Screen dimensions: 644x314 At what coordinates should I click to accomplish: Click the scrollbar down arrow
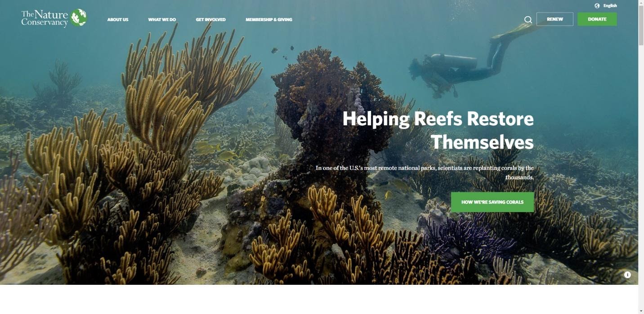point(641,310)
